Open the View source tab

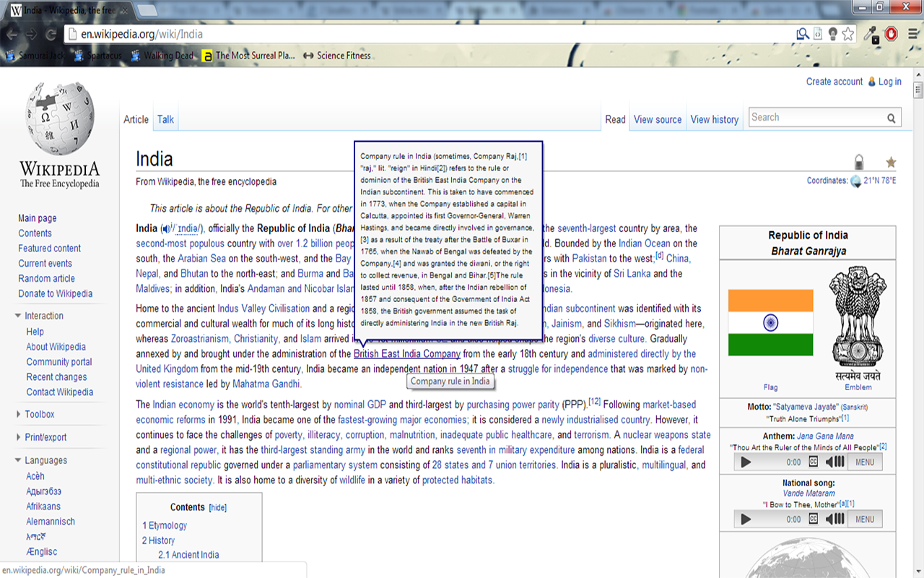click(658, 119)
